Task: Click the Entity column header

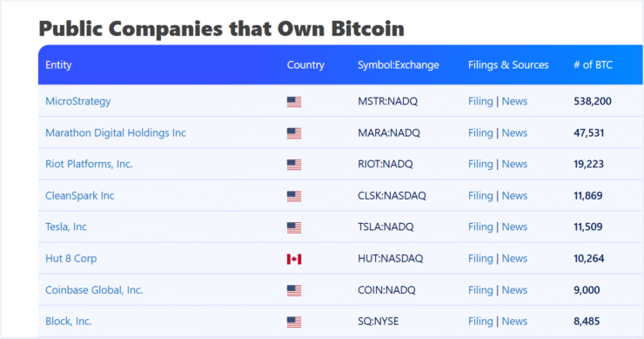Action: click(58, 65)
